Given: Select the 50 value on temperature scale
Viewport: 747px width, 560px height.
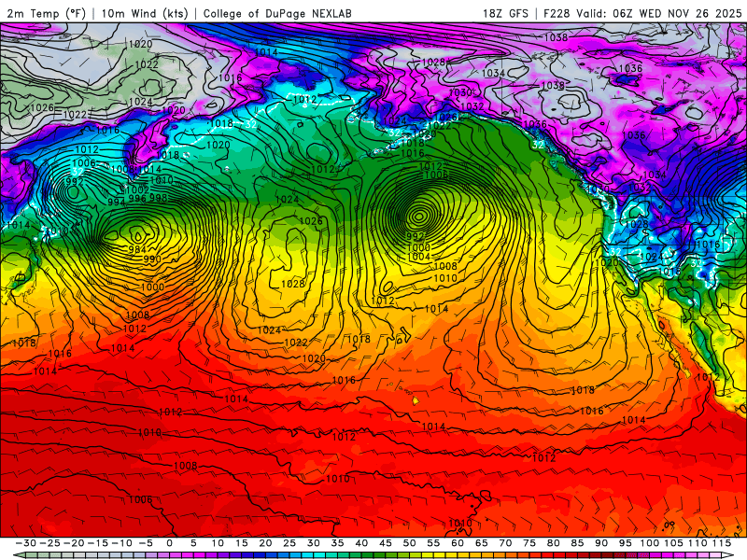Looking at the screenshot, I should [x=409, y=543].
